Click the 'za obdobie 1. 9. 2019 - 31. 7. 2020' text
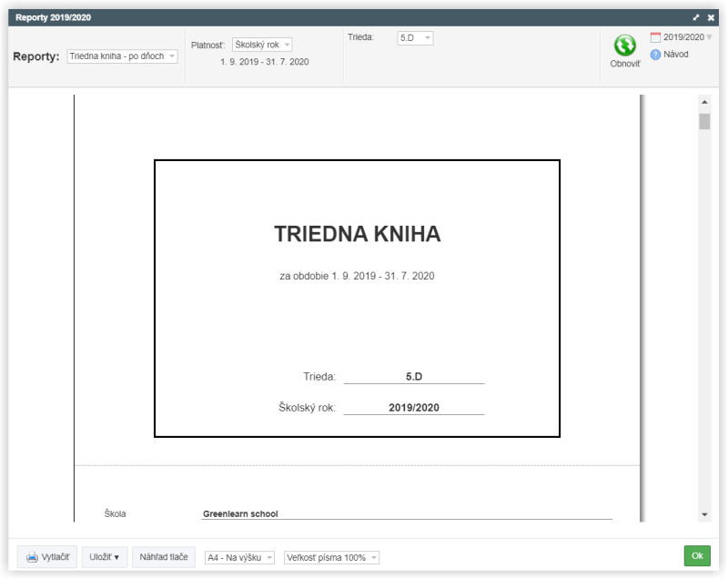This screenshot has width=728, height=579. [357, 276]
